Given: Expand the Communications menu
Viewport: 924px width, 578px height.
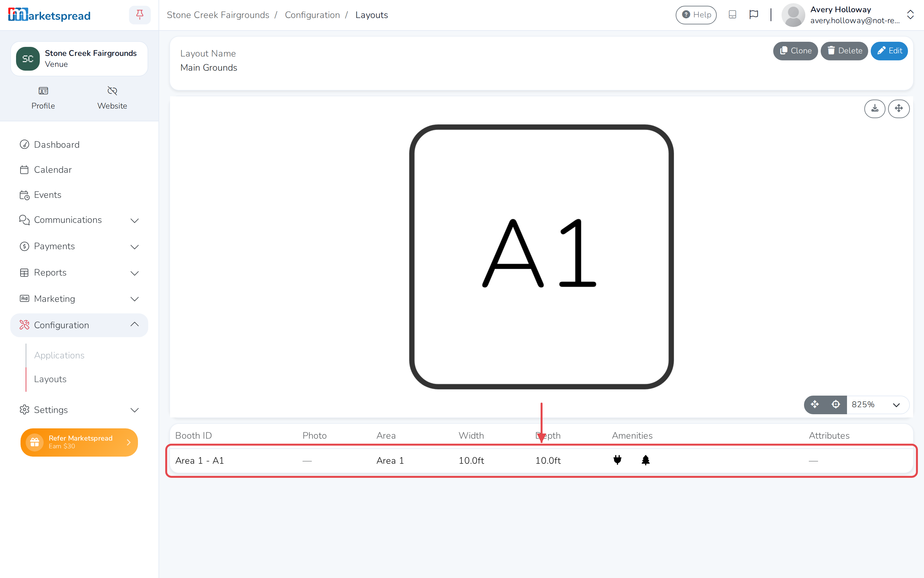Looking at the screenshot, I should pos(79,220).
